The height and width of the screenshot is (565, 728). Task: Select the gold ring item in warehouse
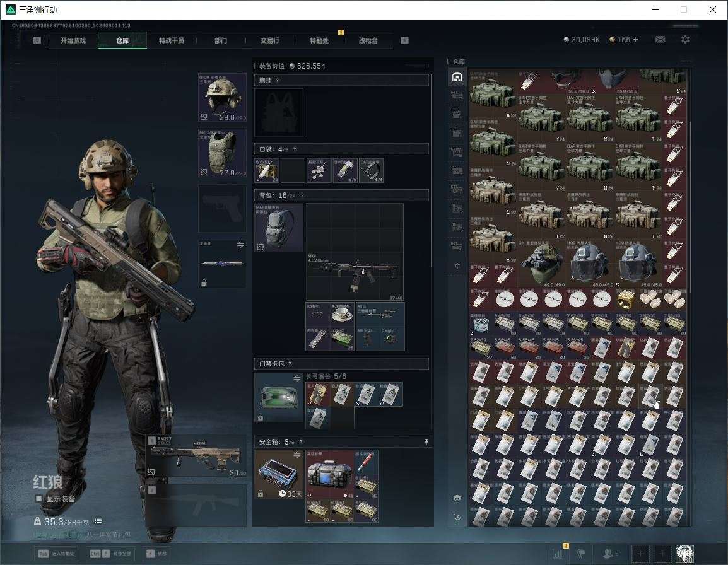click(x=626, y=300)
